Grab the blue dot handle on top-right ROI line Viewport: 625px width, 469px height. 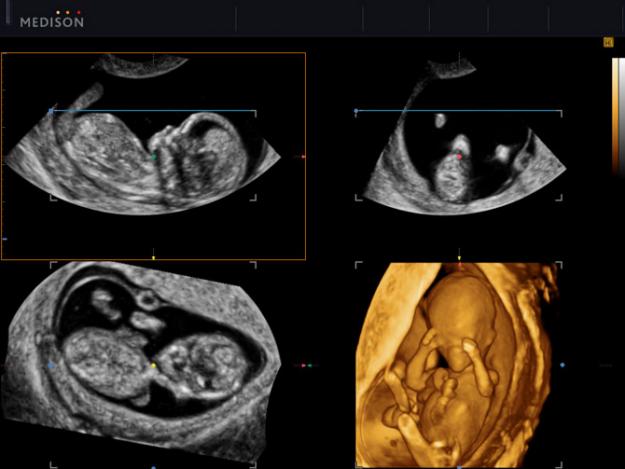click(356, 111)
